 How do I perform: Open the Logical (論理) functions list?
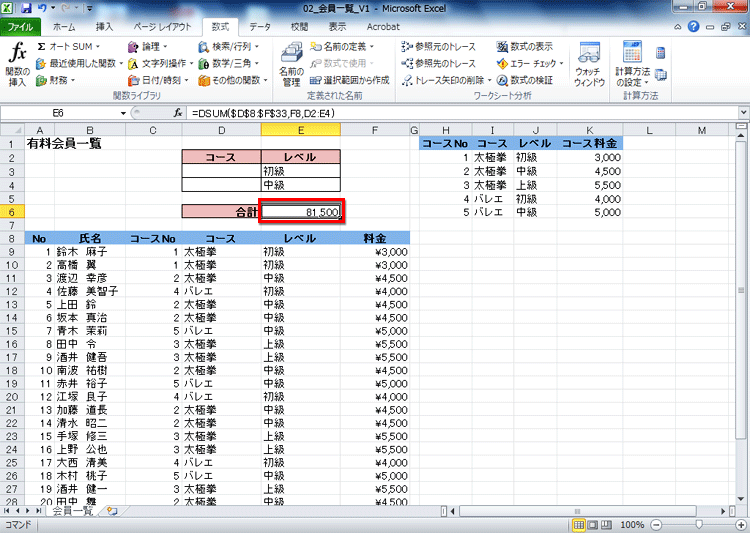coord(147,47)
